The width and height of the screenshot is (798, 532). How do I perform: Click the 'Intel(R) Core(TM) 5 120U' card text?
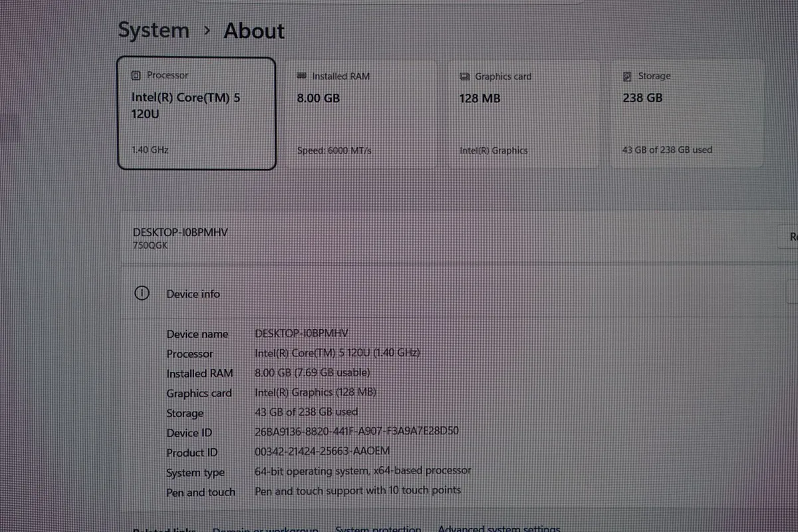(186, 105)
